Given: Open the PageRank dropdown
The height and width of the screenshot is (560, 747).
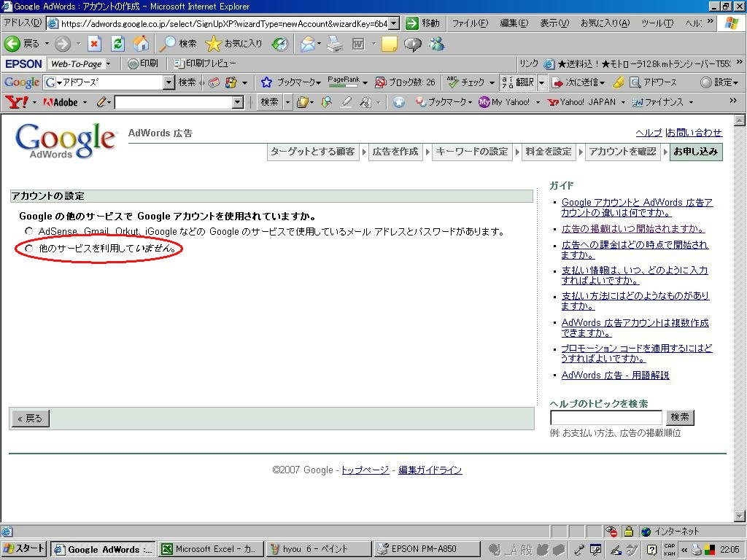Looking at the screenshot, I should point(365,83).
